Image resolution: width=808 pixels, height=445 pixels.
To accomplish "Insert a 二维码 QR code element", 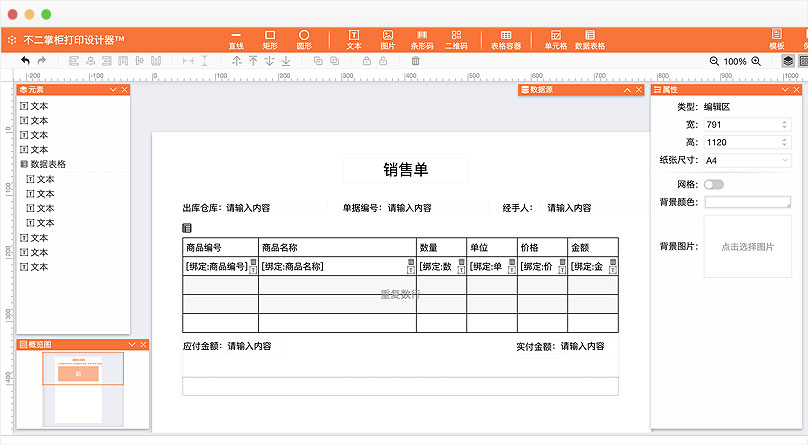I will click(x=456, y=40).
